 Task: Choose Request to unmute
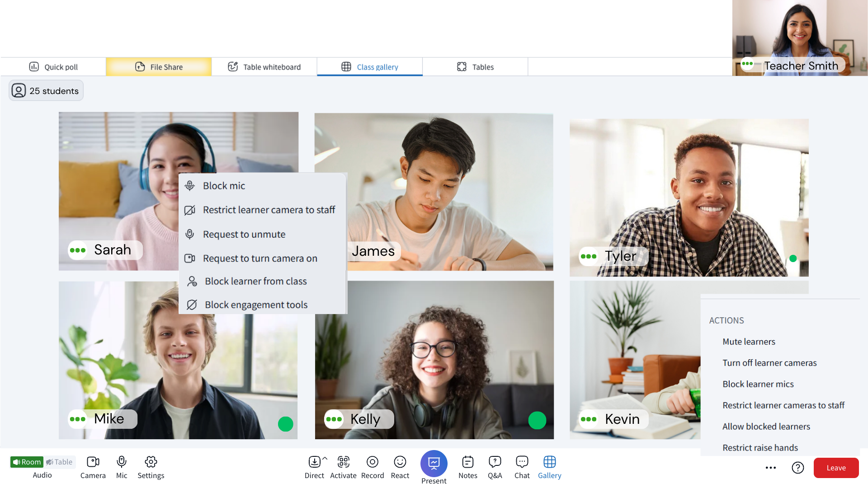tap(262, 235)
